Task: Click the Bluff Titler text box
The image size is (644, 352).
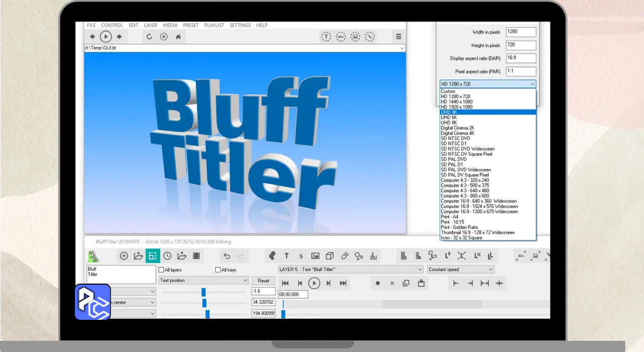Action: [121, 275]
